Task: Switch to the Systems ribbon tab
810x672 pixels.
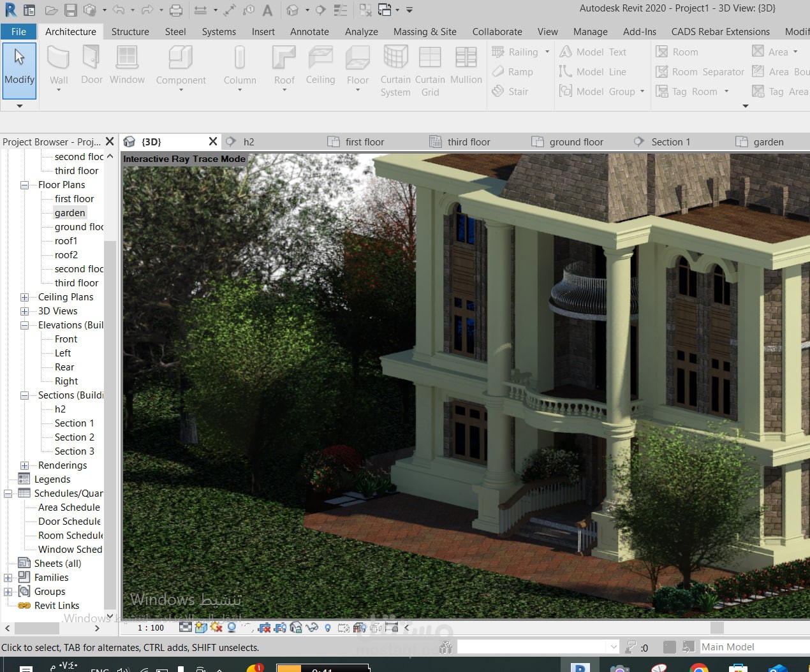Action: tap(219, 32)
